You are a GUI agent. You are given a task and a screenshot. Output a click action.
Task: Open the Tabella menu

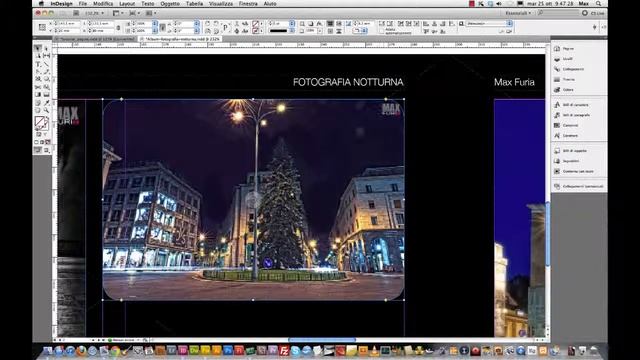click(x=194, y=4)
